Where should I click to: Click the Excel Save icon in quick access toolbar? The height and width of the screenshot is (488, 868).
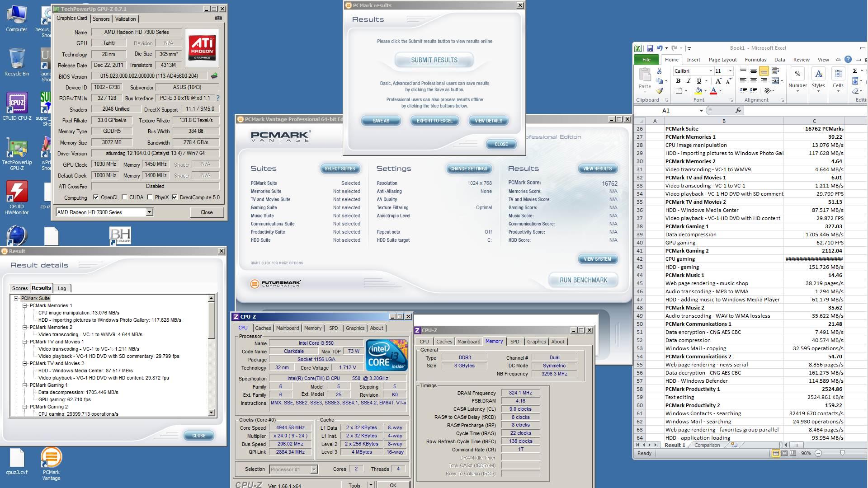[x=650, y=48]
